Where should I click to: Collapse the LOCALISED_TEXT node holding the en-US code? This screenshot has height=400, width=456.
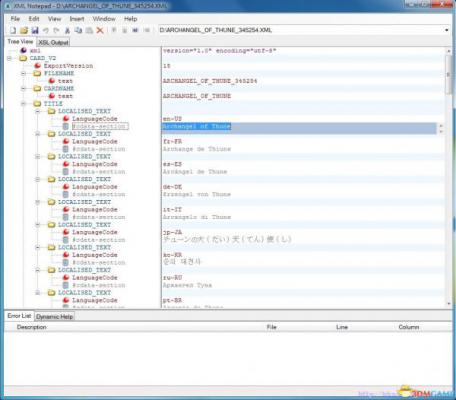(x=38, y=111)
